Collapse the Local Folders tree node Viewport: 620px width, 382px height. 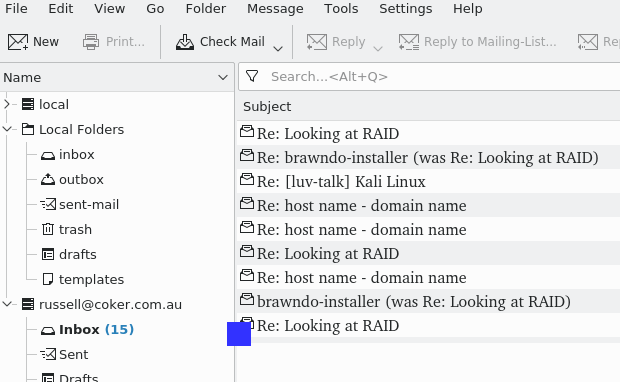point(6,129)
